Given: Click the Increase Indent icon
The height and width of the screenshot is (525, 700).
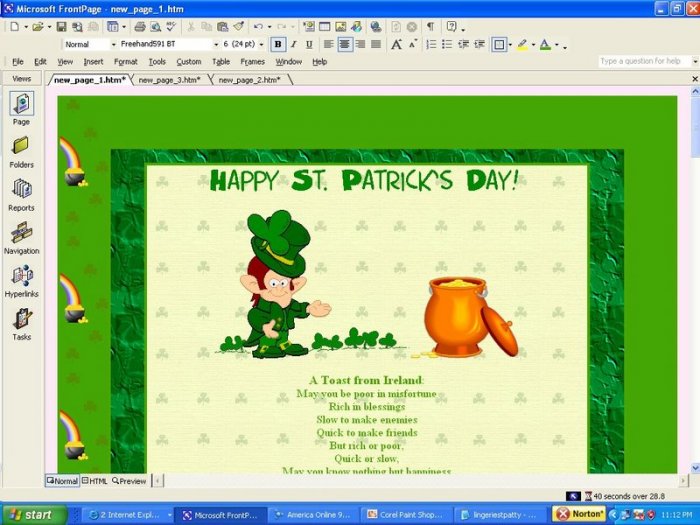Looking at the screenshot, I should 479,44.
